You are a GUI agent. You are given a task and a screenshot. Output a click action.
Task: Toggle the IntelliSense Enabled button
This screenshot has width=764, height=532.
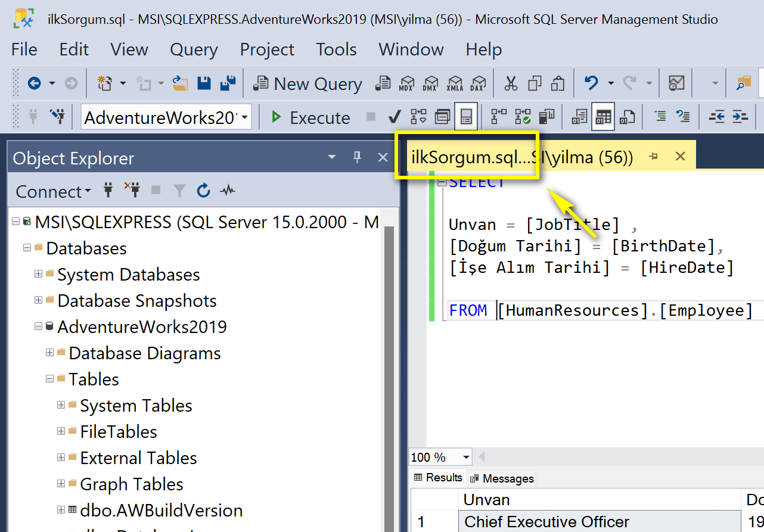[x=465, y=117]
